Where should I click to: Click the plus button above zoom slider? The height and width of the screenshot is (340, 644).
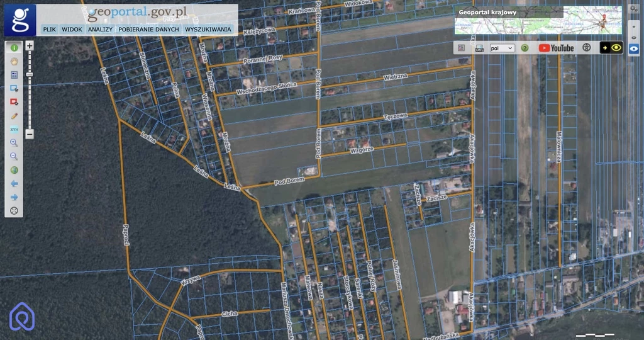coord(30,46)
